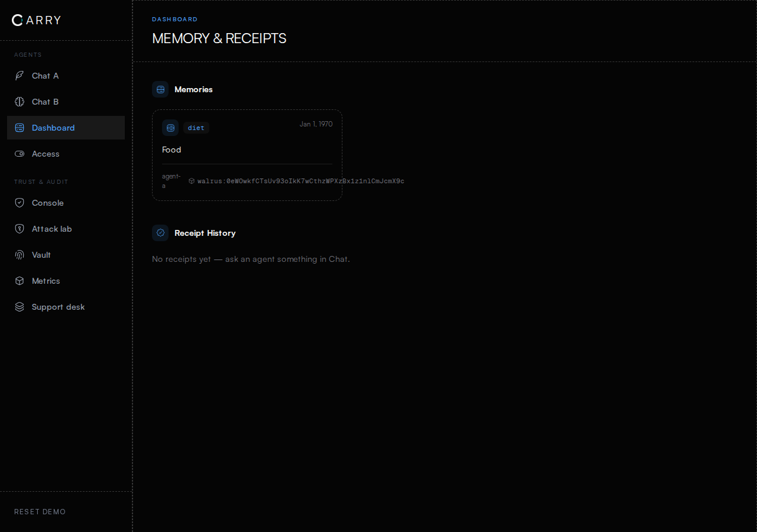Click the Receipt History badge icon
Screen dimensions: 757x532
pyautogui.click(x=160, y=233)
